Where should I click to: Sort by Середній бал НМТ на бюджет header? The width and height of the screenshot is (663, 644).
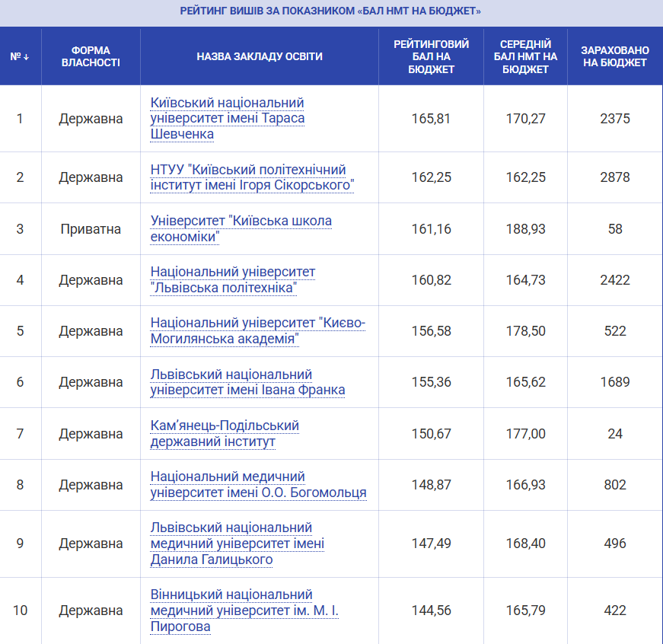(525, 56)
